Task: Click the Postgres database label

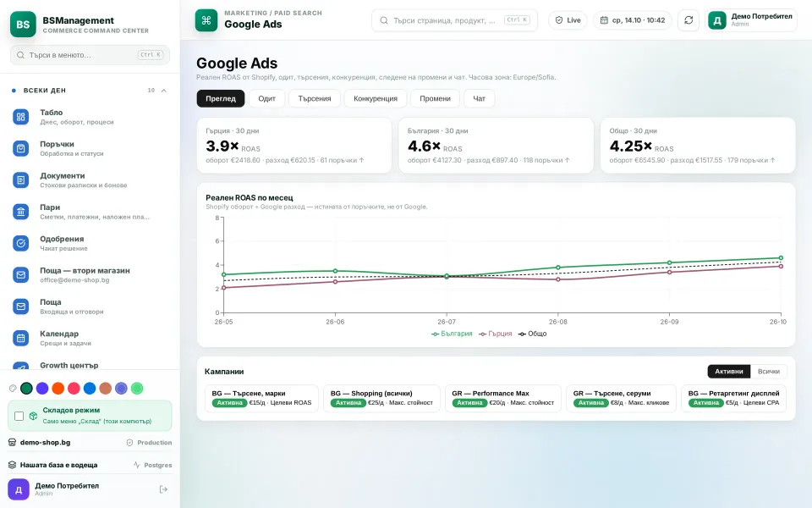Action: (x=158, y=465)
